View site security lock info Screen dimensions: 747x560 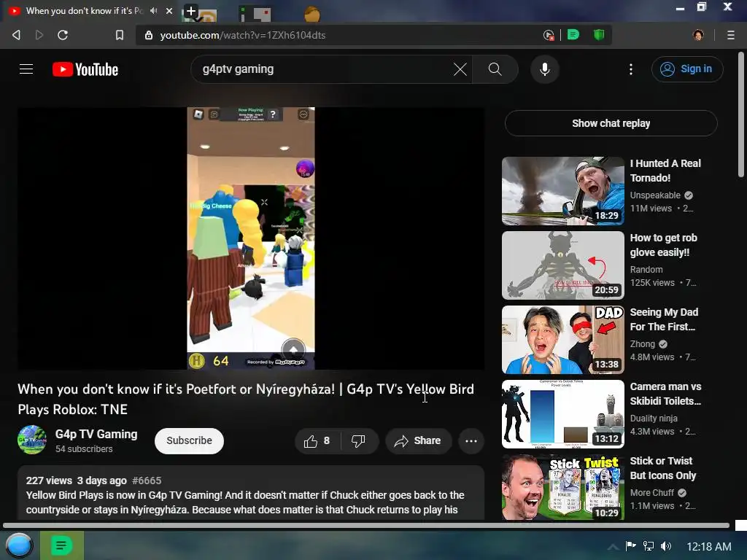click(149, 35)
